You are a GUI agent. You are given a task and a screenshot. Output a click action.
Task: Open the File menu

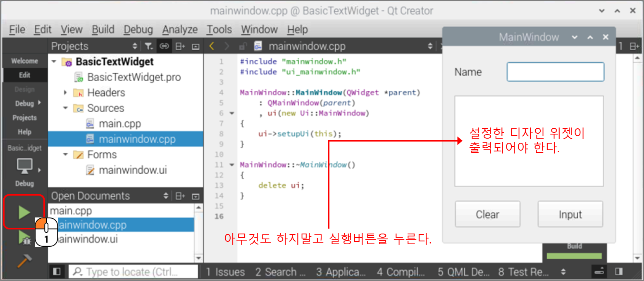tap(17, 30)
